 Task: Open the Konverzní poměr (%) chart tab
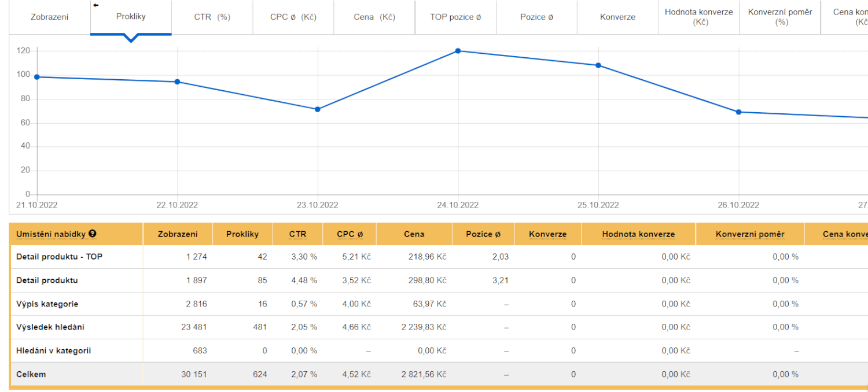coord(779,17)
